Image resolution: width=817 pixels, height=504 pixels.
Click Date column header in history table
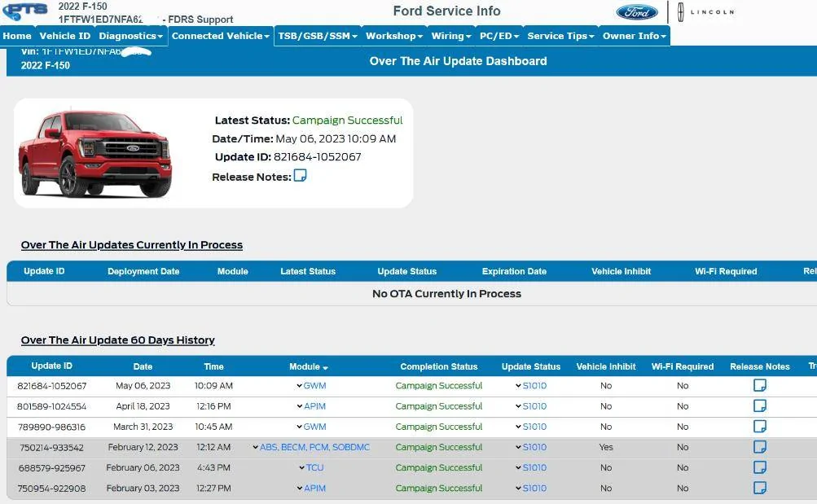coord(143,366)
